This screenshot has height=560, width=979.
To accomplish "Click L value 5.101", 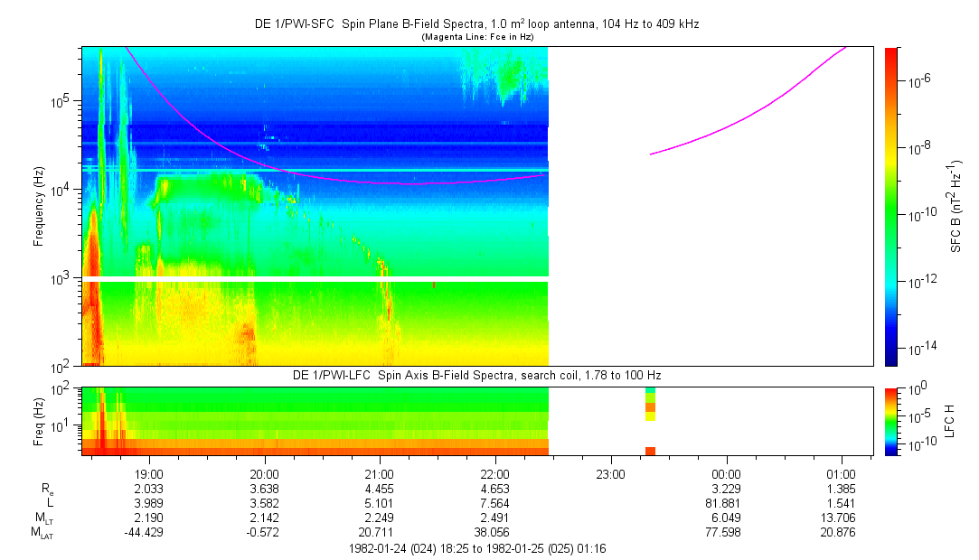I will (380, 503).
